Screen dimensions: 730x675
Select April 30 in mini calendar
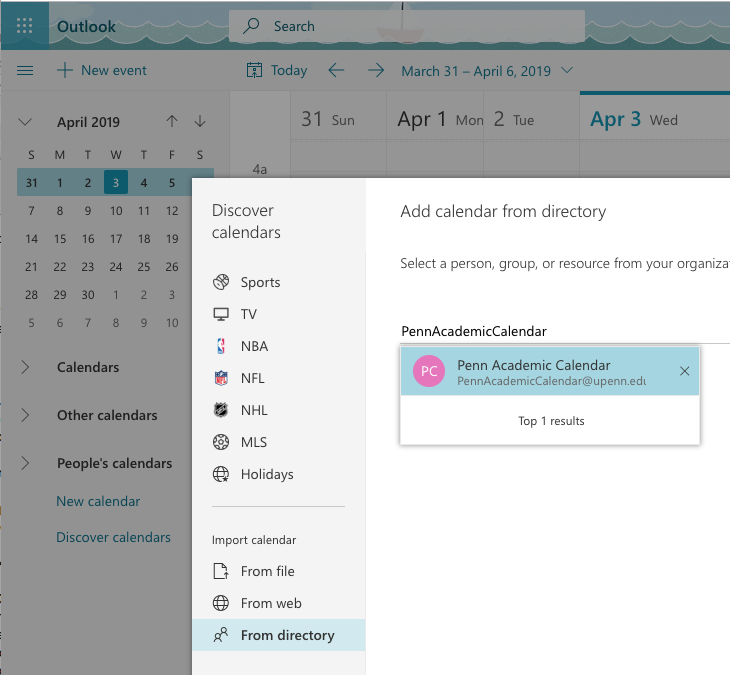[88, 295]
